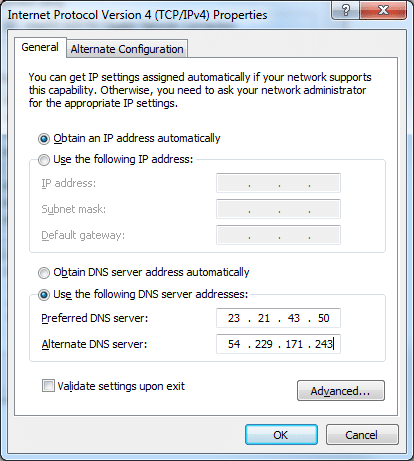Click the Cancel button
The width and height of the screenshot is (414, 461).
[362, 435]
